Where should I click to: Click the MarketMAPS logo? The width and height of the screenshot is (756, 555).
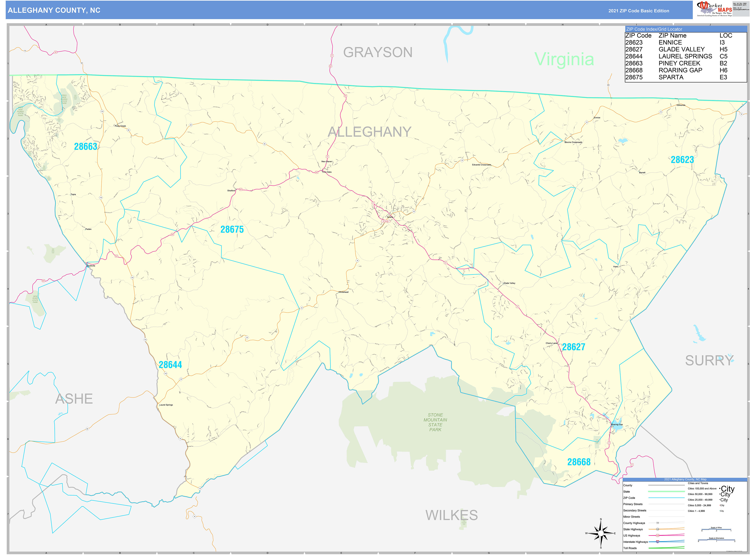click(714, 8)
